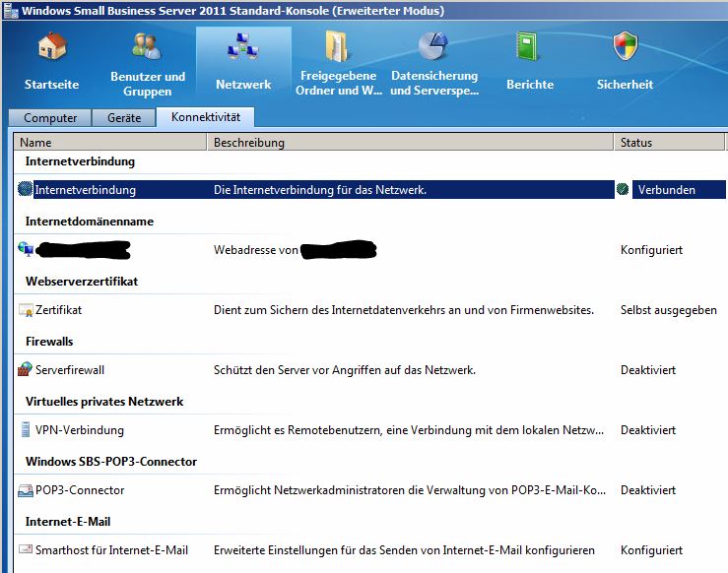
Task: Open the Sicherheit shield icon
Action: click(x=626, y=45)
